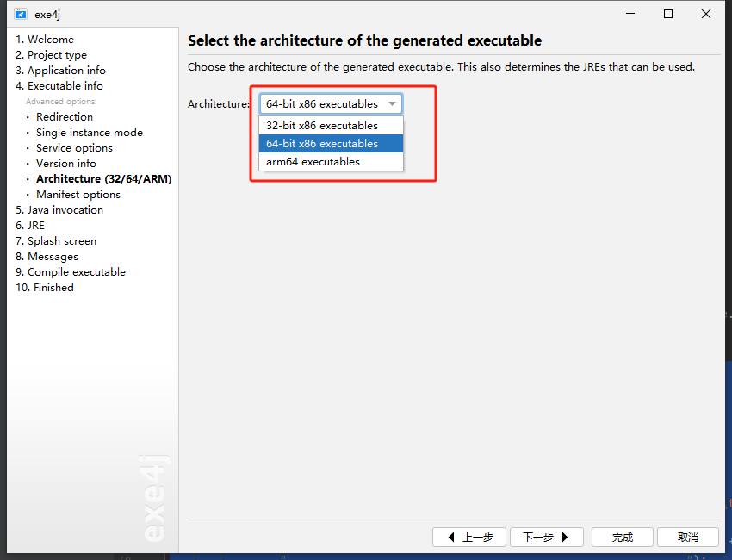The height and width of the screenshot is (560, 732).
Task: Click the 完成 finish button
Action: pos(623,537)
